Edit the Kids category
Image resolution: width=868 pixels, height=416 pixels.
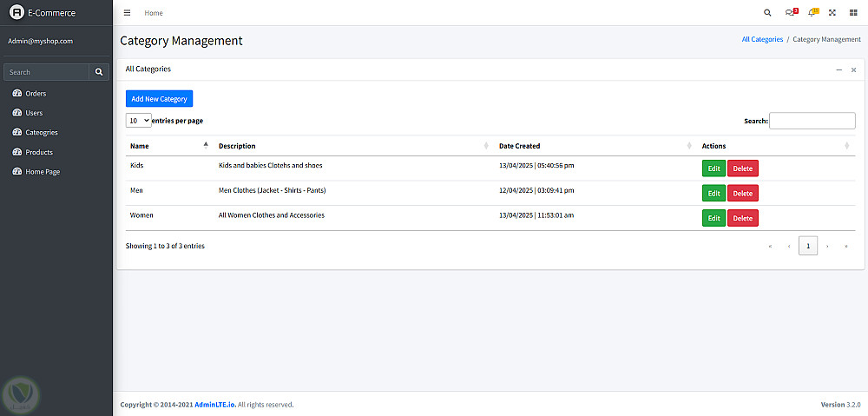point(713,168)
